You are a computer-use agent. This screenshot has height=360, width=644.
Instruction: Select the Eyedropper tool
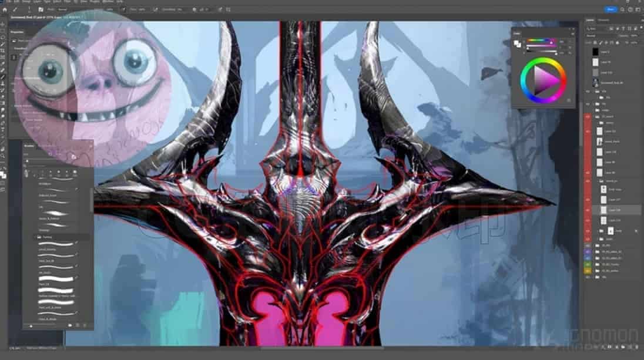point(3,64)
